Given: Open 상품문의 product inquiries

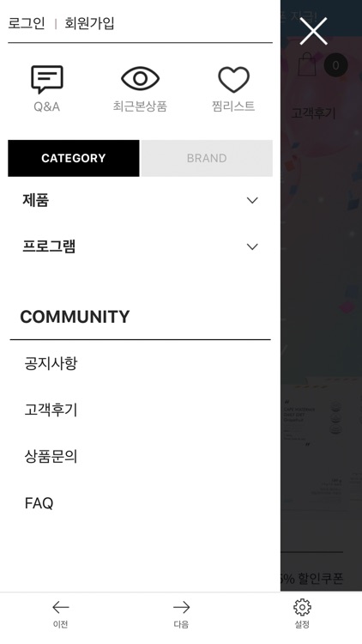Looking at the screenshot, I should (51, 456).
